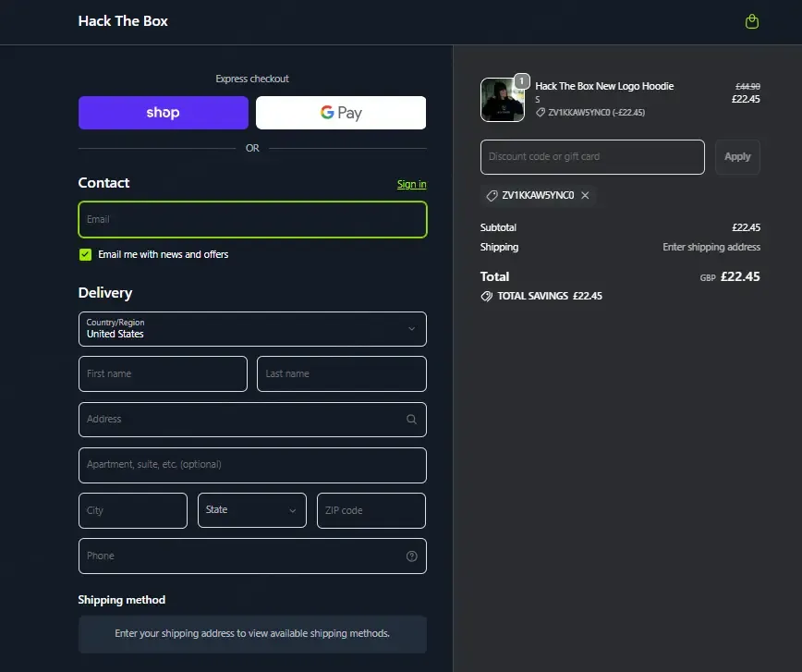Click the discount tag icon on the applied code

492,196
